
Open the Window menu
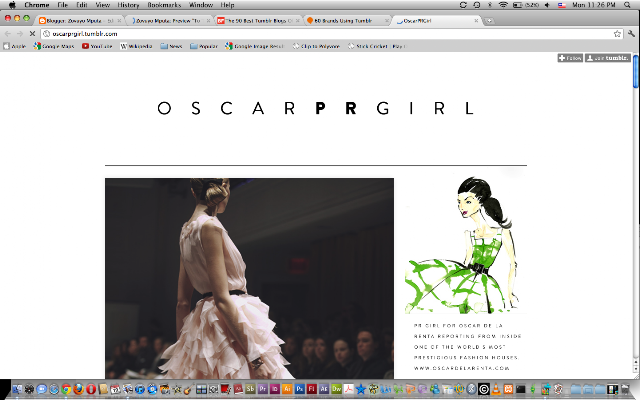tap(201, 5)
